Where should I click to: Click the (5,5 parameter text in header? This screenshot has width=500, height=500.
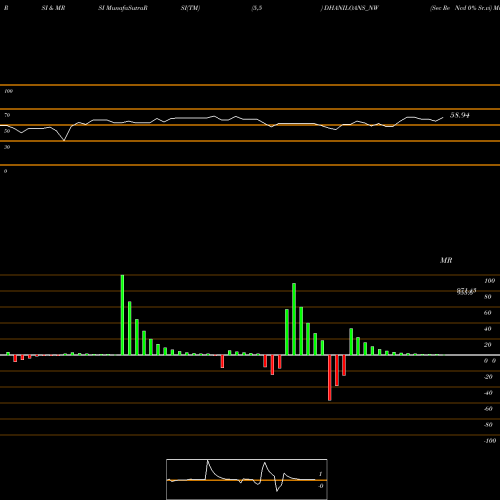pyautogui.click(x=257, y=8)
